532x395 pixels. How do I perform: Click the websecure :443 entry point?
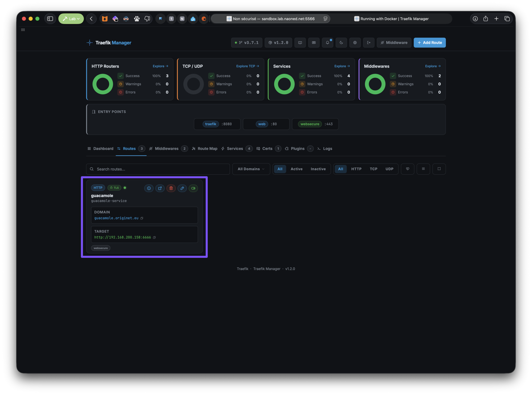pos(315,124)
